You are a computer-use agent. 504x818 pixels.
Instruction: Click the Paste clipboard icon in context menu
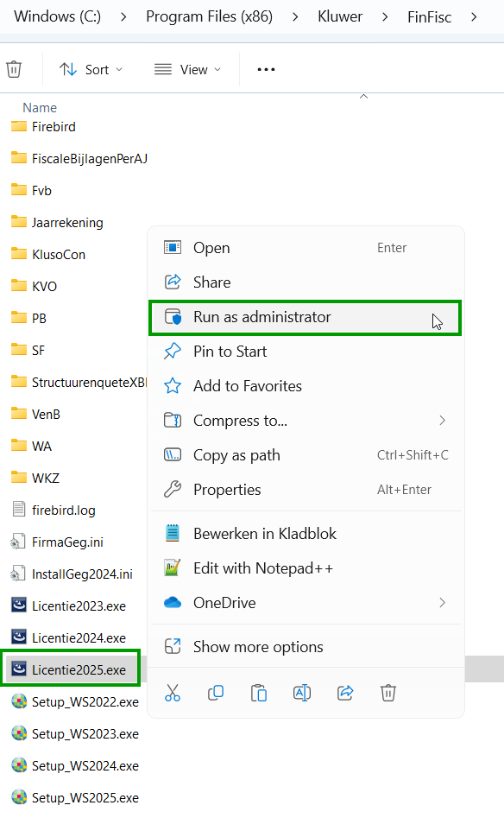[x=259, y=693]
